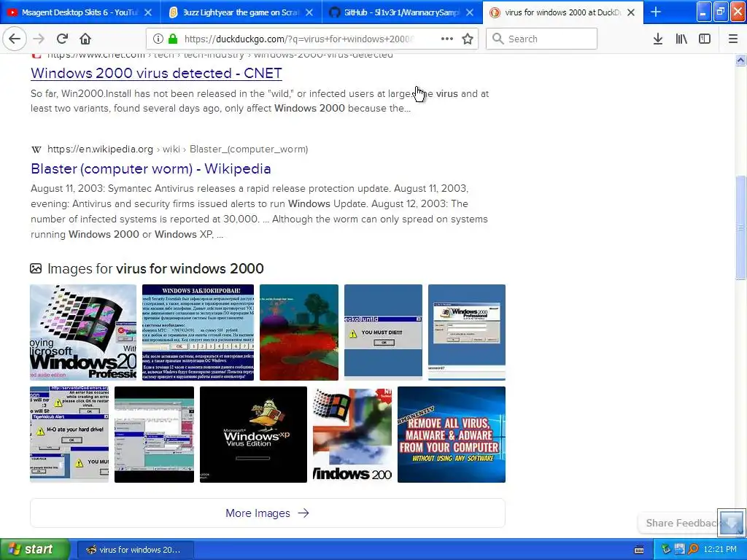Click the tray magnifier search icon
The image size is (747, 560).
tap(693, 550)
